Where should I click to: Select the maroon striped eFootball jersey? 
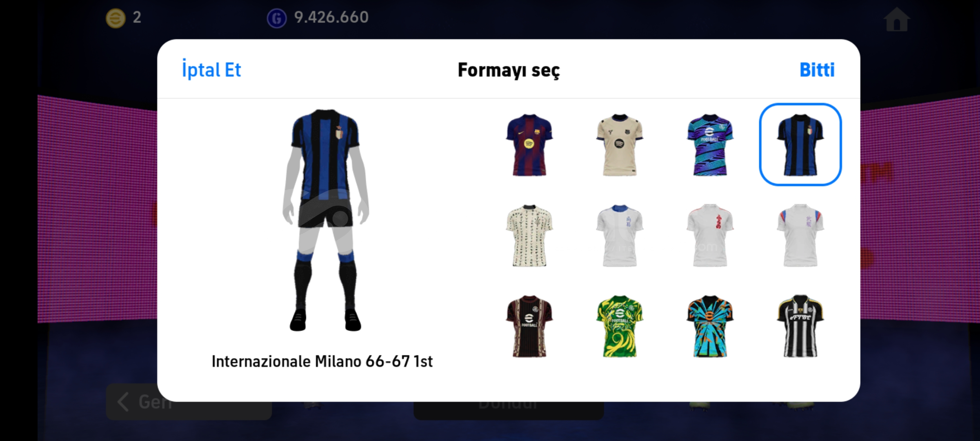pos(529,326)
